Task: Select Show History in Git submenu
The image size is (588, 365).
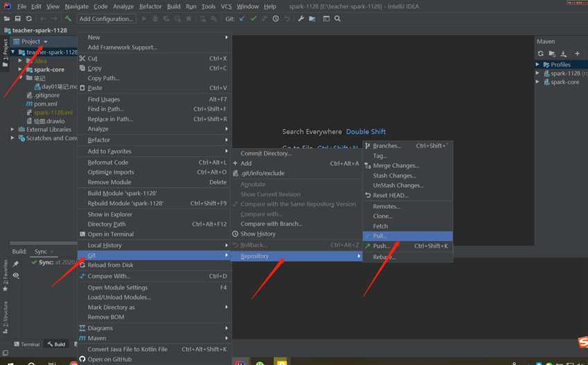Action: click(297, 234)
